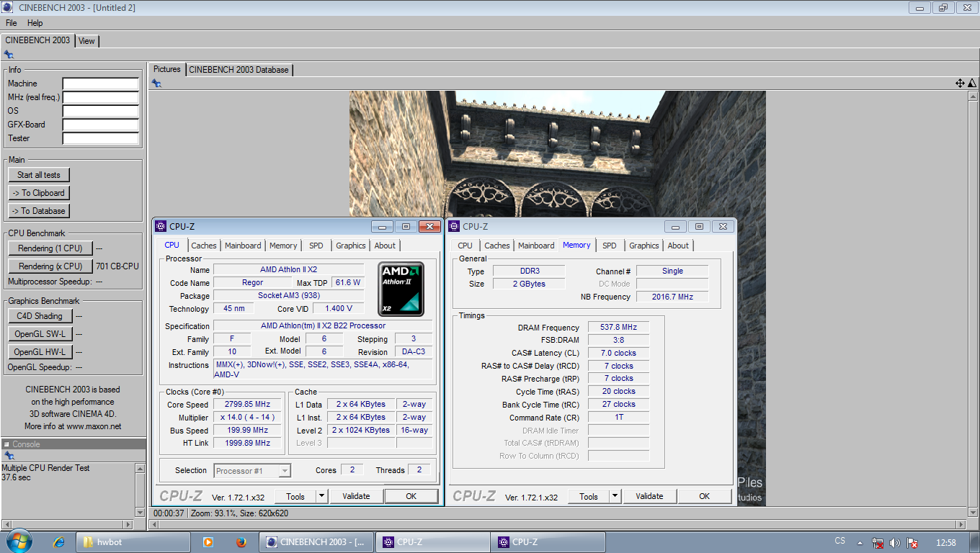This screenshot has width=980, height=553.
Task: Open the volume speaker tray icon
Action: (x=895, y=542)
